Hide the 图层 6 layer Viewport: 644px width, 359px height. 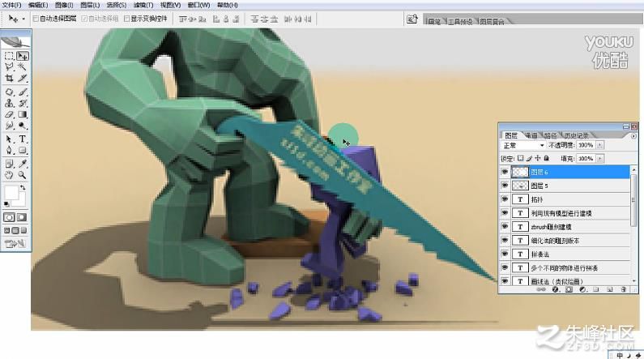tap(505, 172)
